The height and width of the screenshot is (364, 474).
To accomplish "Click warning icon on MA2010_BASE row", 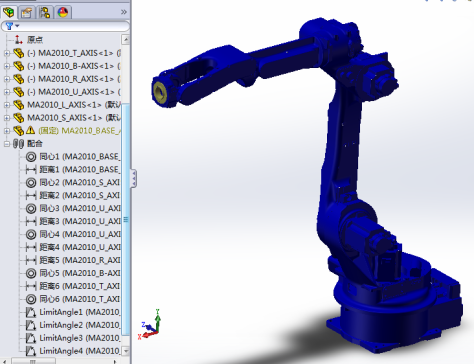I will click(30, 130).
